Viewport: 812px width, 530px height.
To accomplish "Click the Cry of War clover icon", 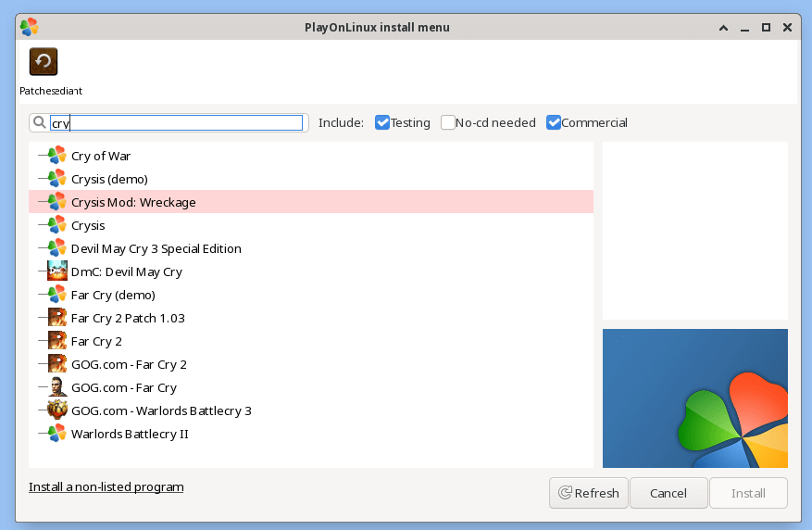I will point(57,156).
